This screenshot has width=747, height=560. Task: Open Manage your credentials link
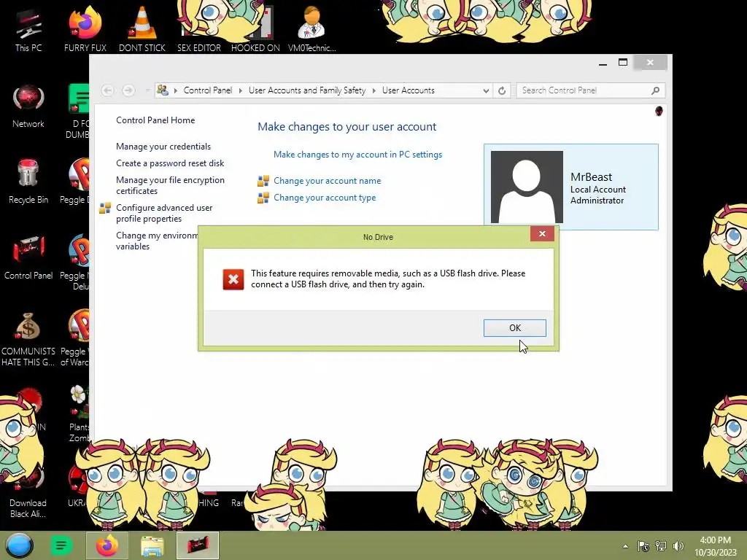click(163, 147)
